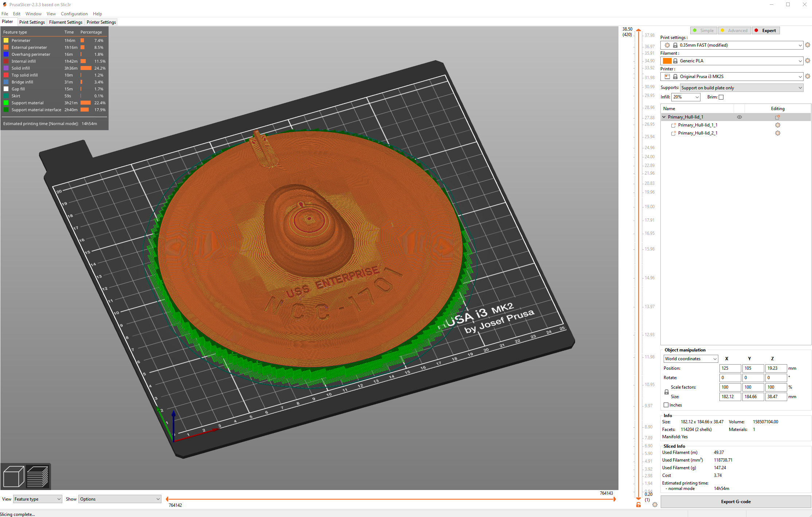The image size is (812, 517).
Task: Select Primary_Hull-lid_1_1 tree row
Action: pyautogui.click(x=736, y=125)
